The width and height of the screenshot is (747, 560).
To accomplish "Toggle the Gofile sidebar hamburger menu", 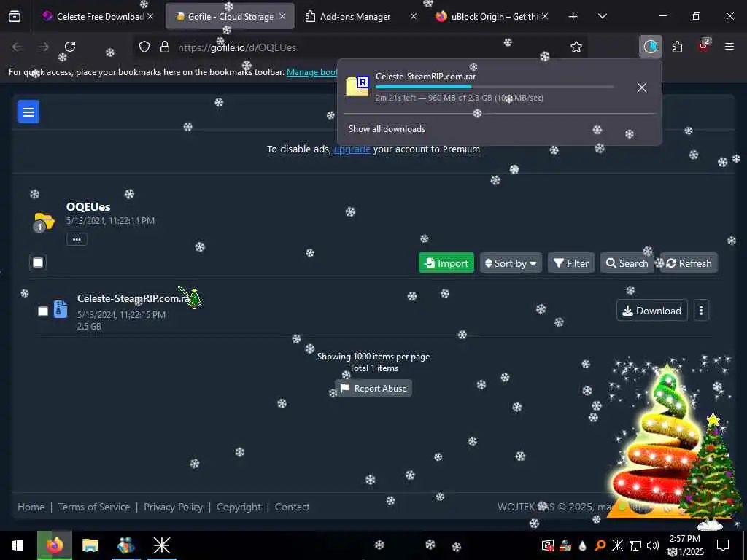I will (x=28, y=112).
